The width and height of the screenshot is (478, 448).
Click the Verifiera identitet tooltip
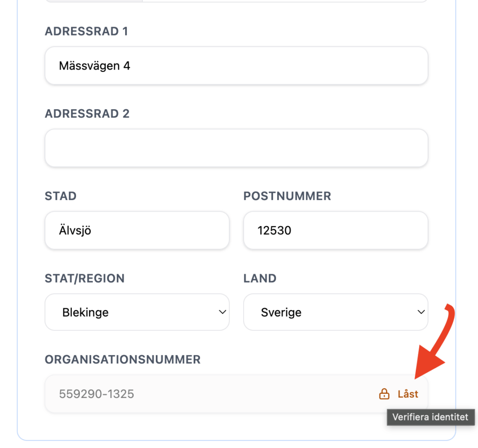tap(430, 417)
